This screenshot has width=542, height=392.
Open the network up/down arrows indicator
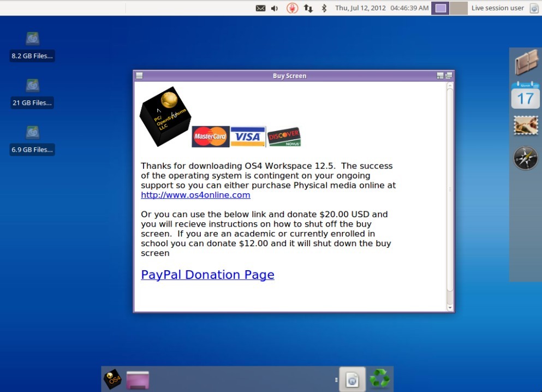click(x=308, y=8)
